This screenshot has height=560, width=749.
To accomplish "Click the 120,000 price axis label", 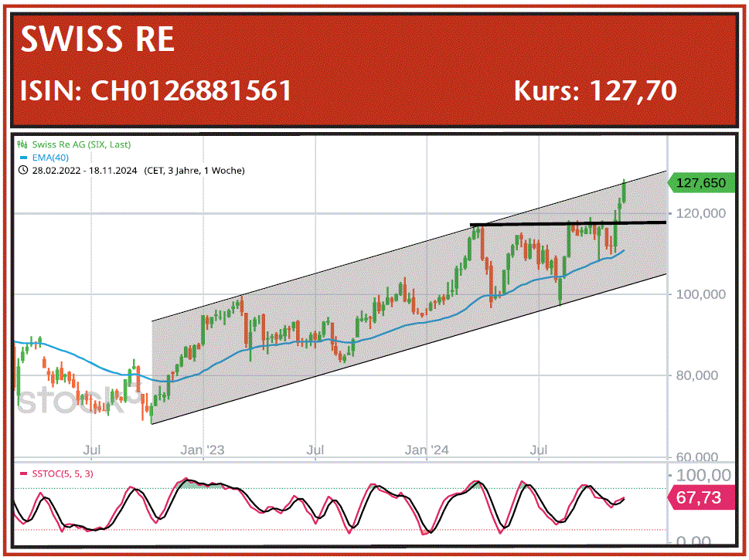I will point(700,213).
